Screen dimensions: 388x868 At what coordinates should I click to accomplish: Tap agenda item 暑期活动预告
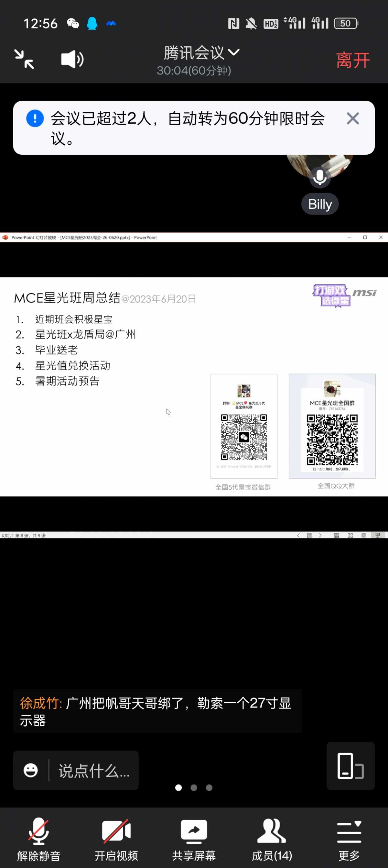[67, 381]
